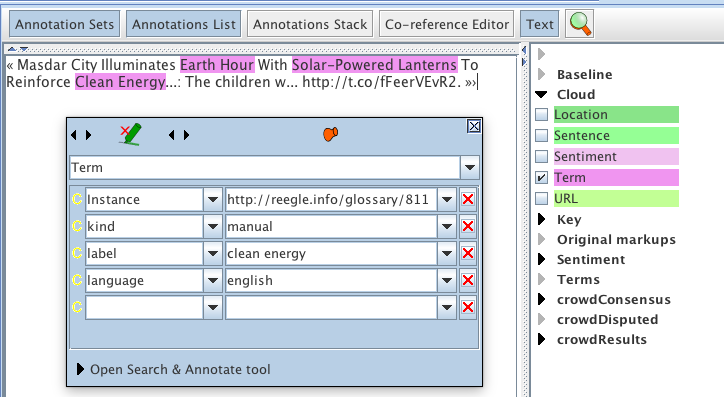
Task: Click the C icon beside label
Action: point(77,253)
